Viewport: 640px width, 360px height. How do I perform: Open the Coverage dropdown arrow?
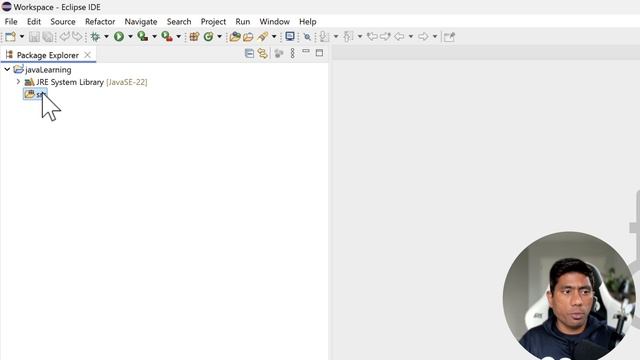(x=154, y=37)
